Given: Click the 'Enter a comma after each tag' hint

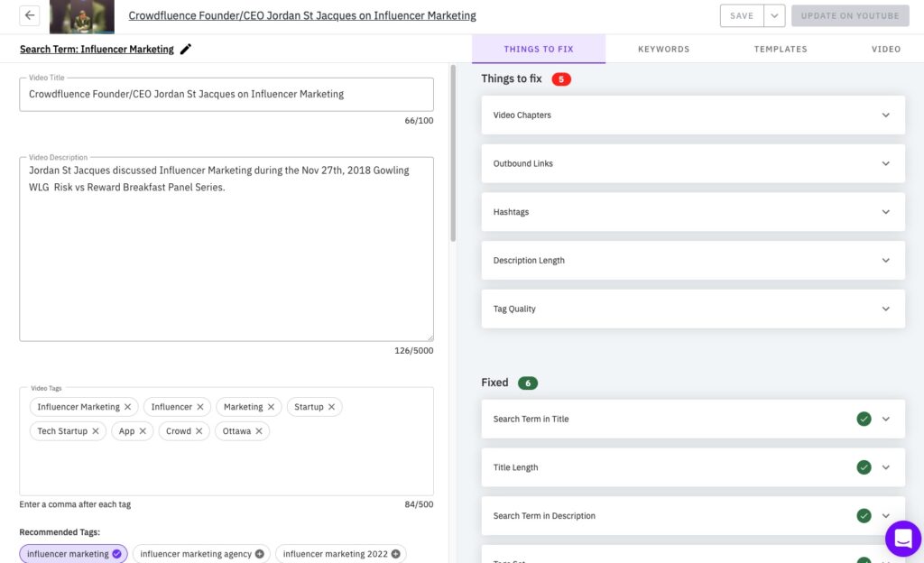Looking at the screenshot, I should tap(75, 504).
